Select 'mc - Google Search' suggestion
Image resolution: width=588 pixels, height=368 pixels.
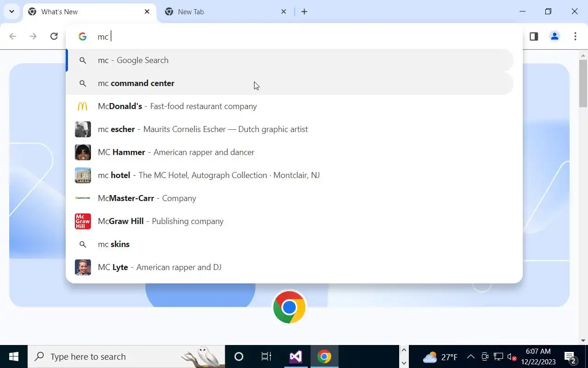coord(290,60)
